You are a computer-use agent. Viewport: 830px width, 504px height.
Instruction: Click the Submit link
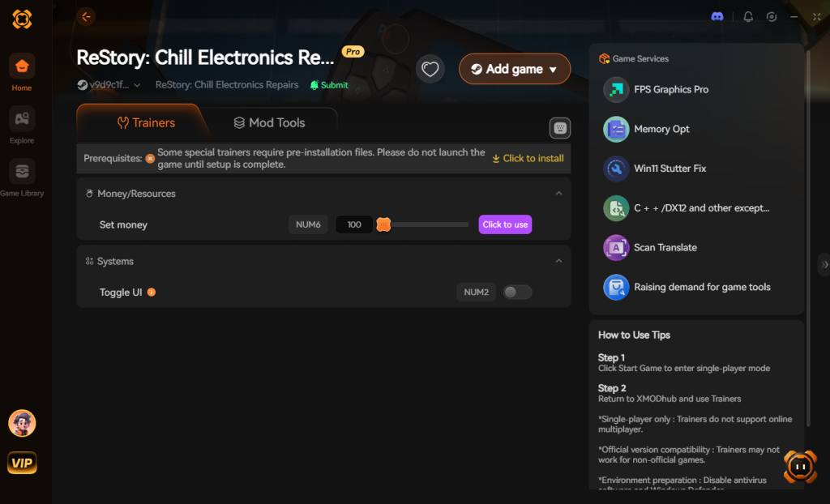tap(329, 85)
